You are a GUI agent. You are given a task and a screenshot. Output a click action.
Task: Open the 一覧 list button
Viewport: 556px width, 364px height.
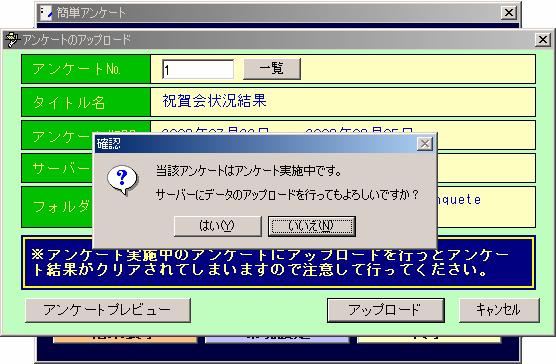click(272, 69)
